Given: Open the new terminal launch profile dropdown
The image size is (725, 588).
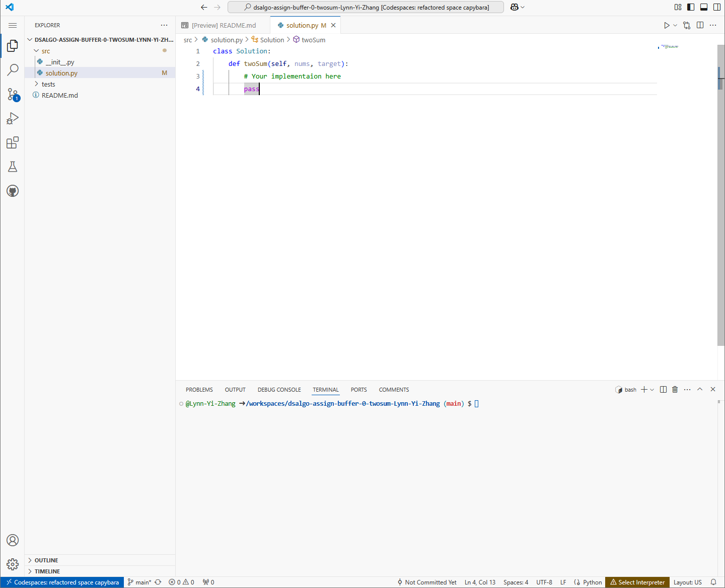Looking at the screenshot, I should coord(652,390).
